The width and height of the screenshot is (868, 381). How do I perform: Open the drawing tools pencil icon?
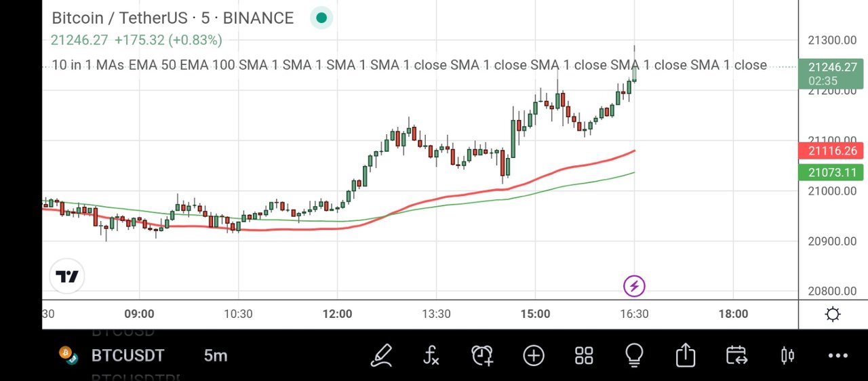382,355
